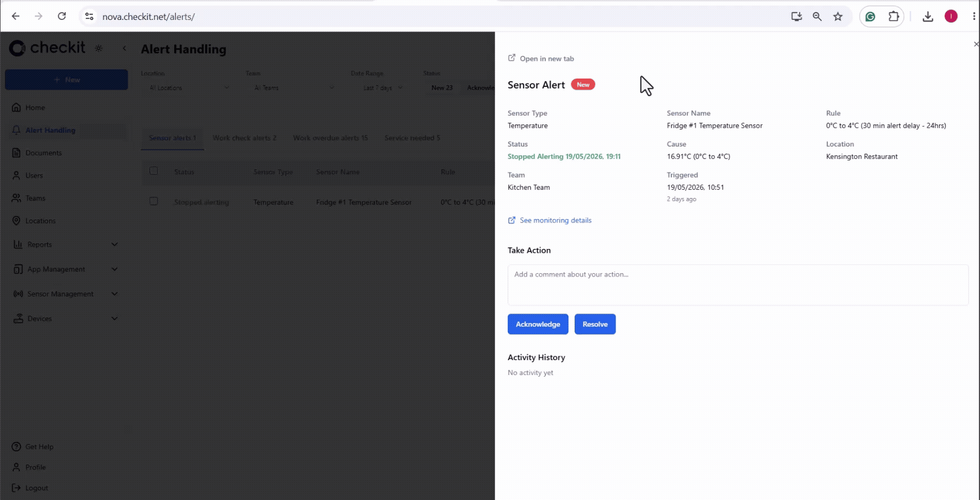Click the red New status badge
The width and height of the screenshot is (980, 500).
583,85
